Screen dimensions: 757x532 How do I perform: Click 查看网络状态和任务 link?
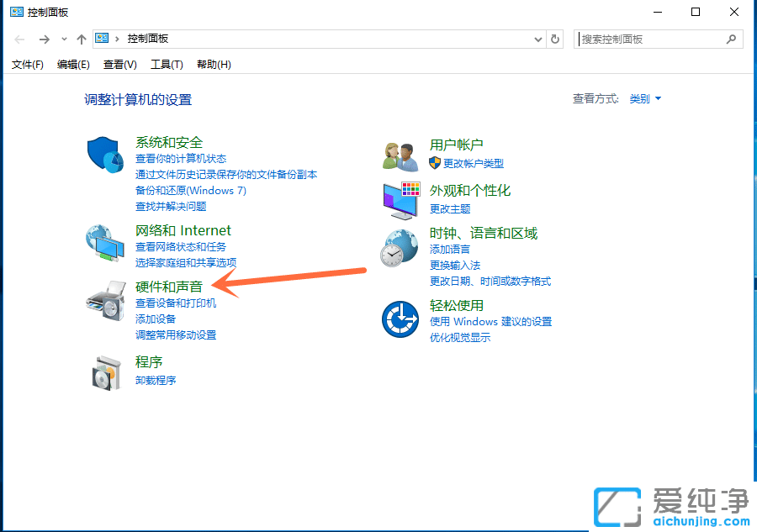[181, 247]
